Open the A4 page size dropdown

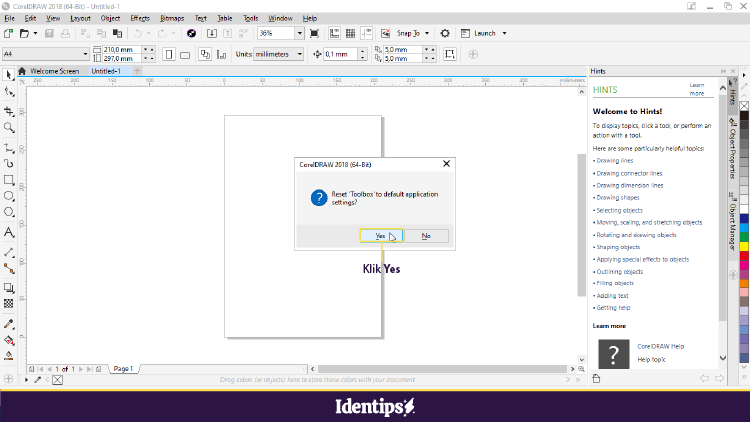point(84,54)
